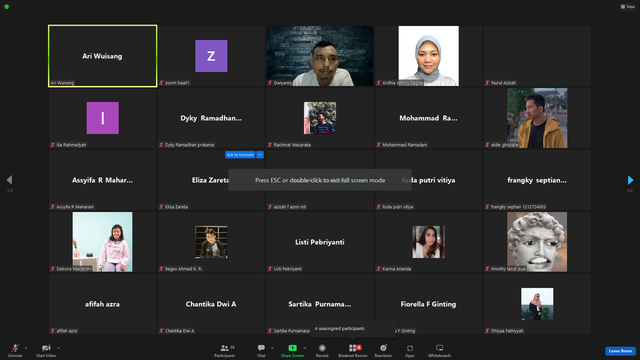This screenshot has height=360, width=640.
Task: Select aldie ghozalie's yellow jacket photo
Action: (x=537, y=118)
